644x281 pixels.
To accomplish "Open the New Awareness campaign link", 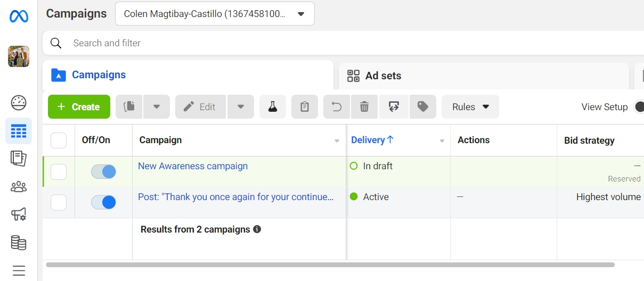I will pyautogui.click(x=193, y=166).
